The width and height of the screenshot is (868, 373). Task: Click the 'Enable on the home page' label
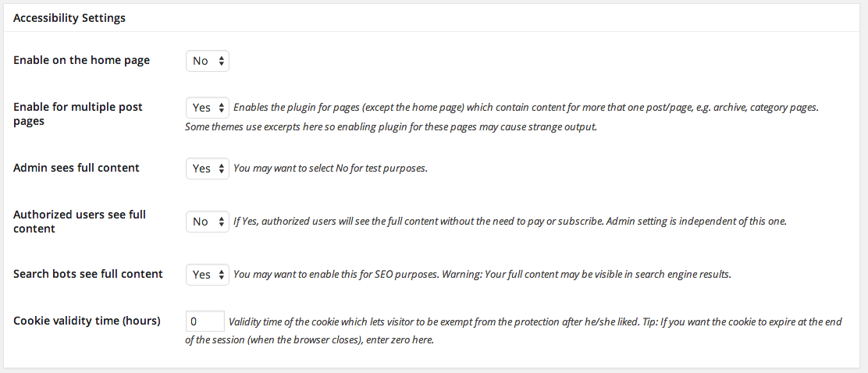point(81,60)
